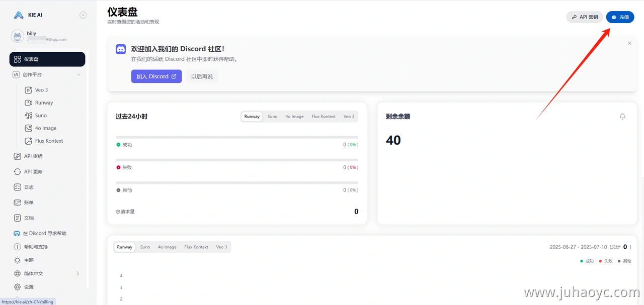Screen dimensions: 644x305
Task: Click the banner title 欢迎加入我们的 Discord 社区!
Action: point(178,49)
